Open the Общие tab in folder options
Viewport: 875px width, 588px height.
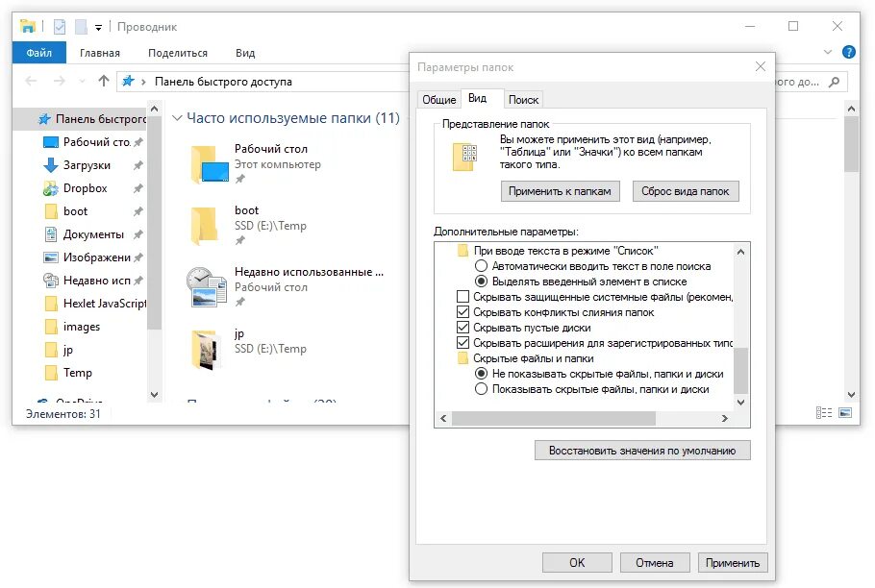coord(438,100)
